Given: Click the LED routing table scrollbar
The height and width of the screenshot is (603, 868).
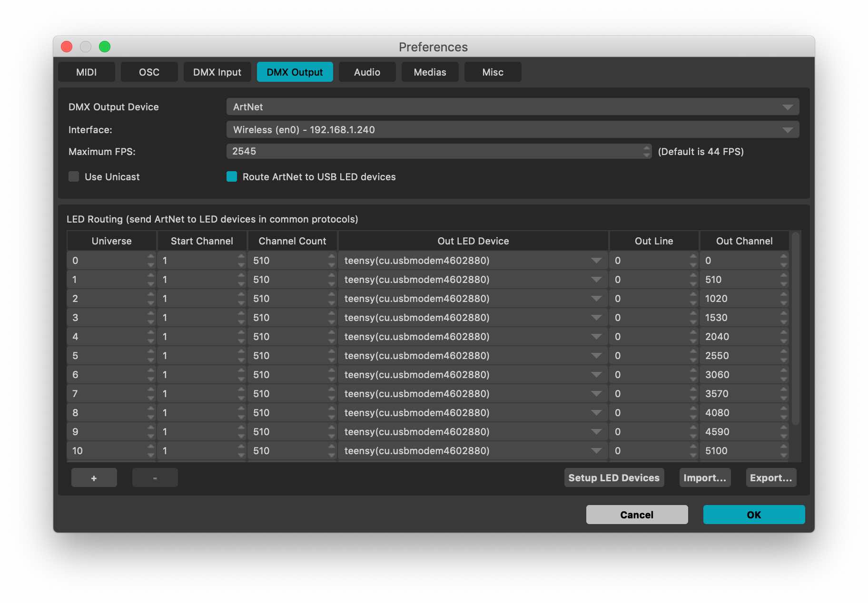Looking at the screenshot, I should click(x=795, y=328).
